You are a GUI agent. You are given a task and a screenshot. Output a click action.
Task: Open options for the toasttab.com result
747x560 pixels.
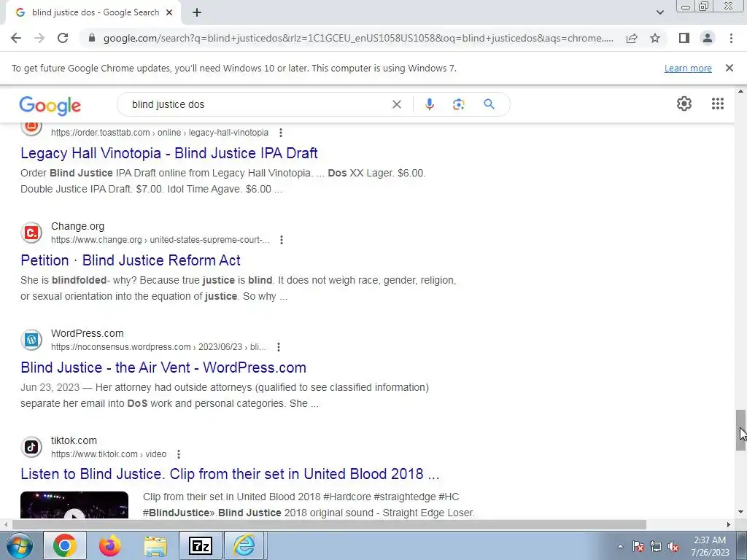coord(281,133)
